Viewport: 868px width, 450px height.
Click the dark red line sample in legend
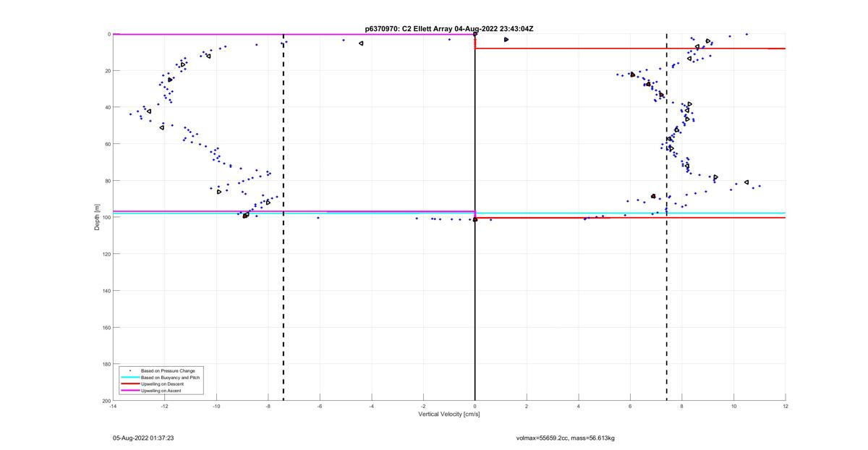(x=130, y=383)
